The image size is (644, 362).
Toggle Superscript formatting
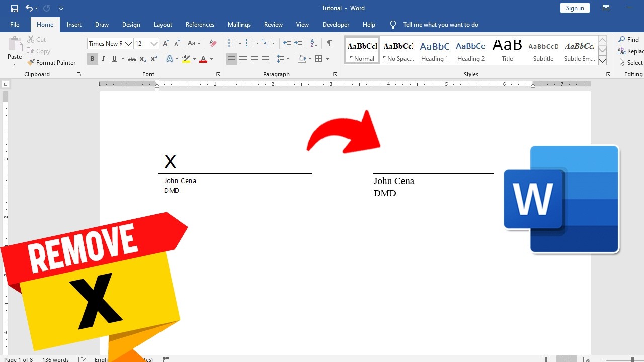(x=154, y=59)
